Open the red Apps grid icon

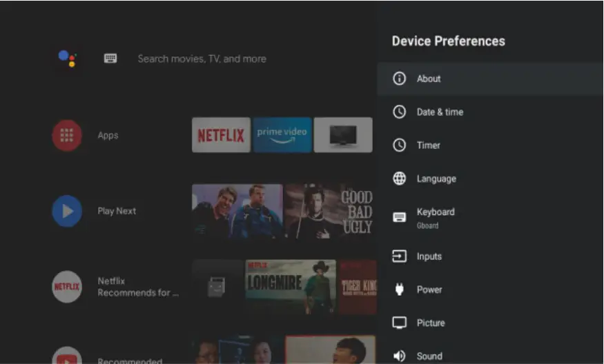67,135
